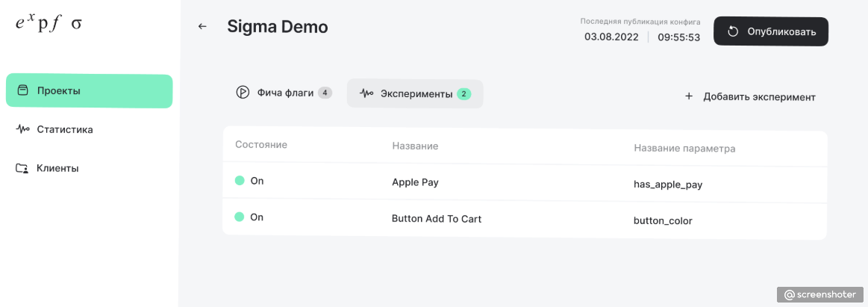Toggle the Button Add To Cart On status
The image size is (868, 307).
click(x=240, y=217)
